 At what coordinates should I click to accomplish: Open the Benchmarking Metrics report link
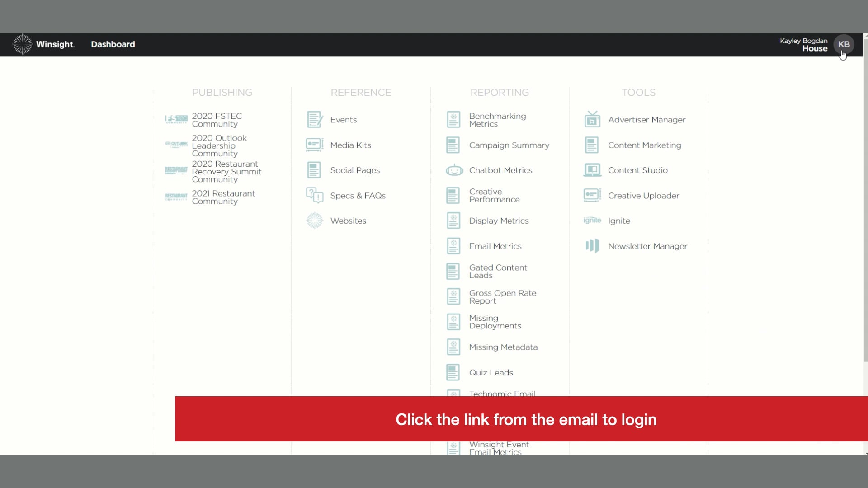(x=497, y=120)
